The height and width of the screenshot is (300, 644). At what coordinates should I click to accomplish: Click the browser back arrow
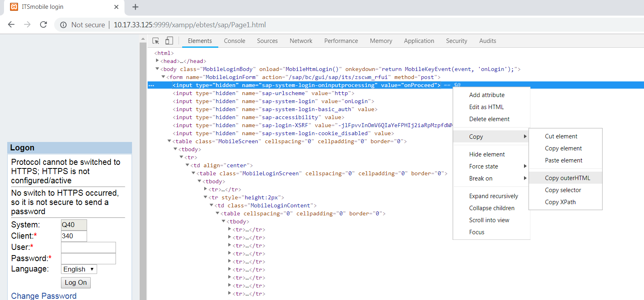[x=11, y=24]
